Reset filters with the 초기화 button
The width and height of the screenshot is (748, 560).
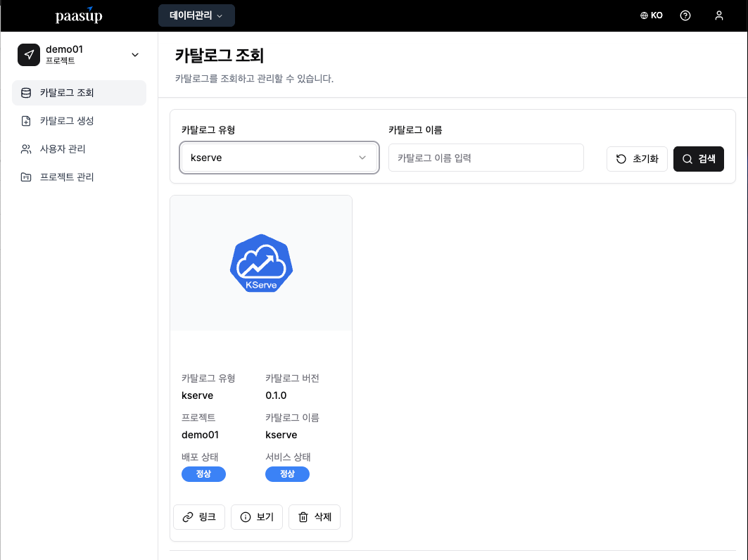click(637, 159)
